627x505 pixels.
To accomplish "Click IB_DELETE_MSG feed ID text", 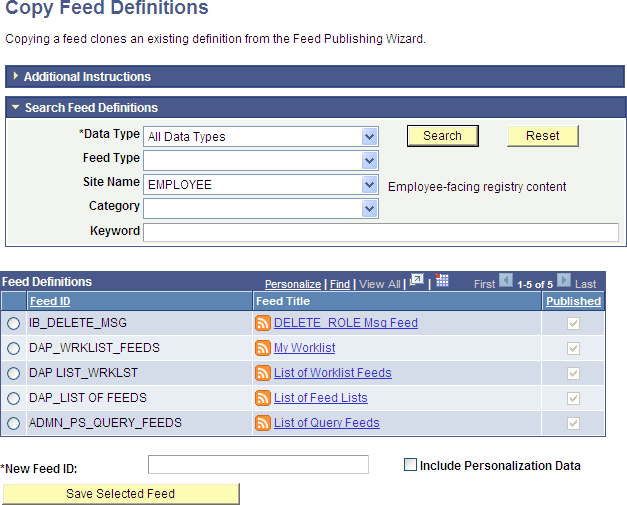I will click(x=78, y=323).
